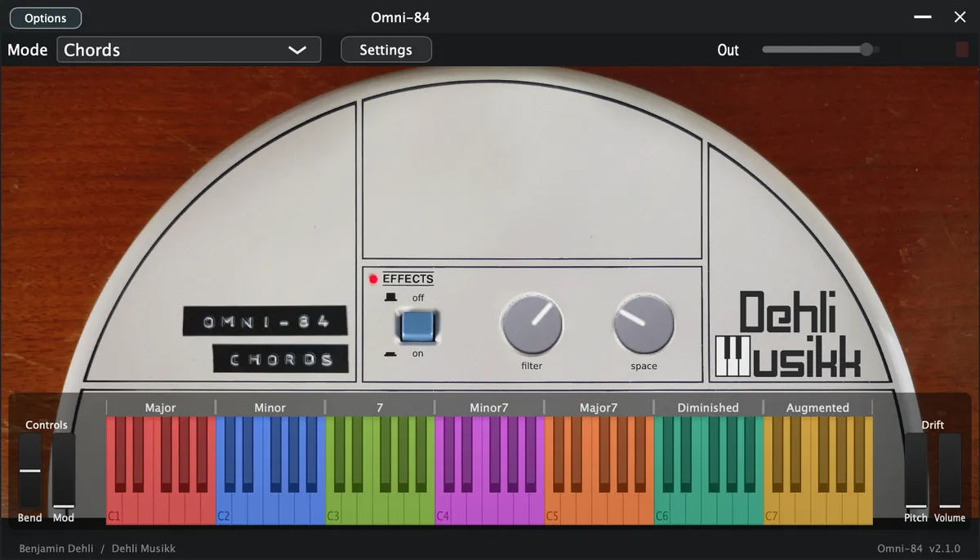Click the Omni-84 v2.1.0 version text
Screen dimensions: 980x560
(919, 549)
